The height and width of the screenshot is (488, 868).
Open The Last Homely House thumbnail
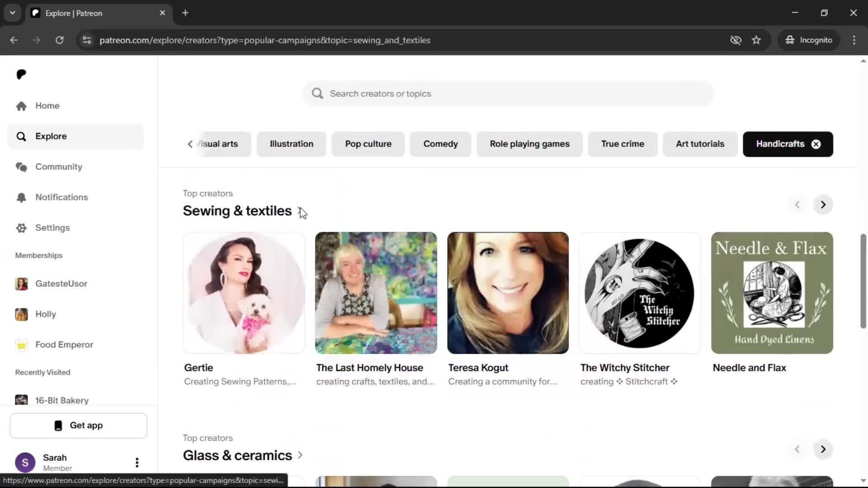376,293
